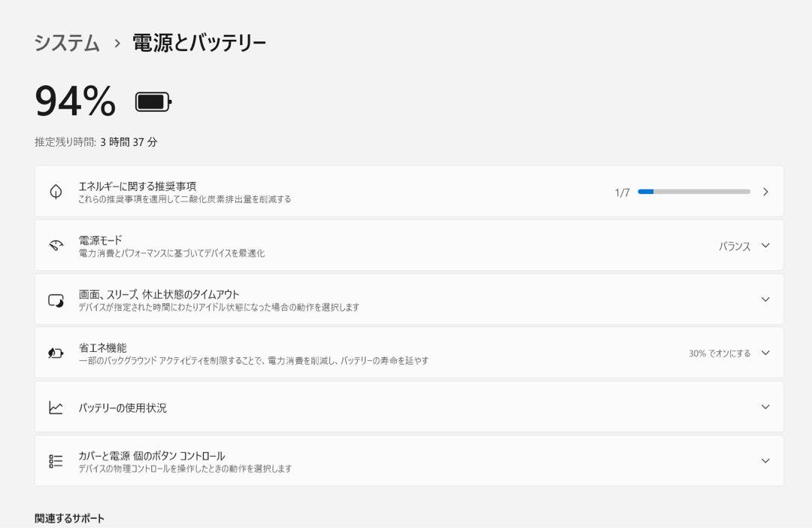Click the 省エネ機能 row title
This screenshot has height=528, width=812.
click(102, 347)
